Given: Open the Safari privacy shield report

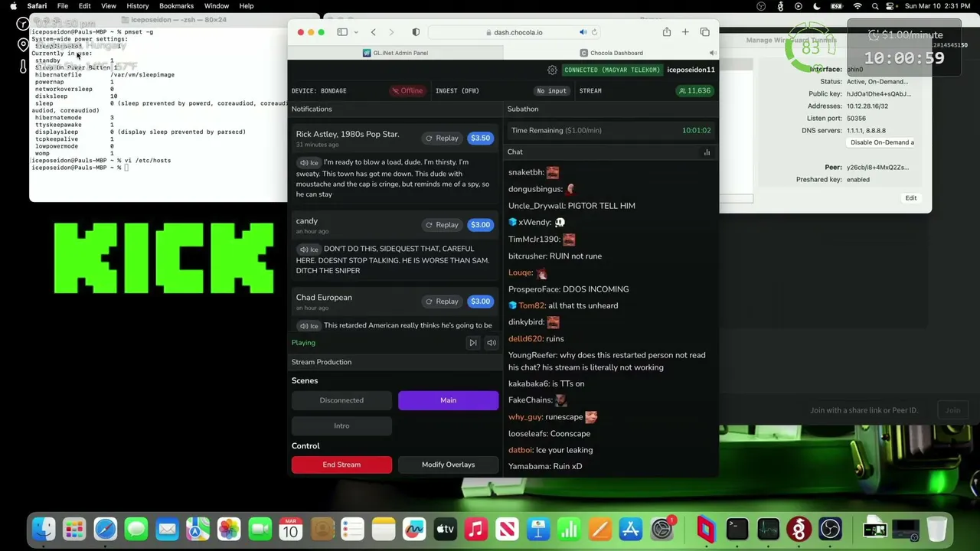Looking at the screenshot, I should (x=416, y=32).
